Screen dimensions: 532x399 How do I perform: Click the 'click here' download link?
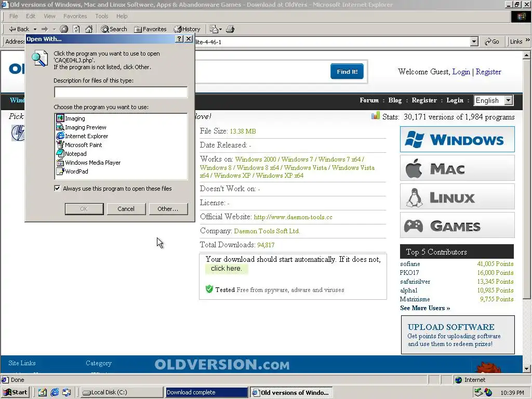point(227,269)
